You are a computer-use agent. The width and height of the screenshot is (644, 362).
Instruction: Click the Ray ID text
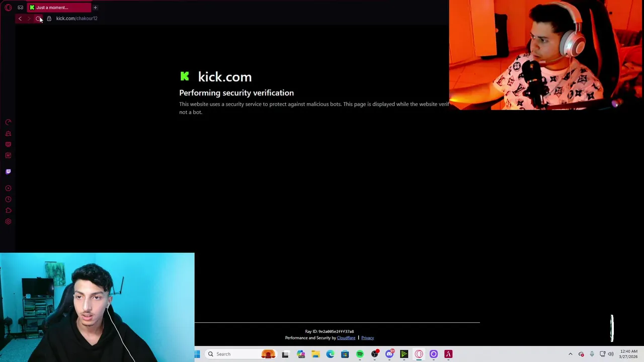[330, 331]
